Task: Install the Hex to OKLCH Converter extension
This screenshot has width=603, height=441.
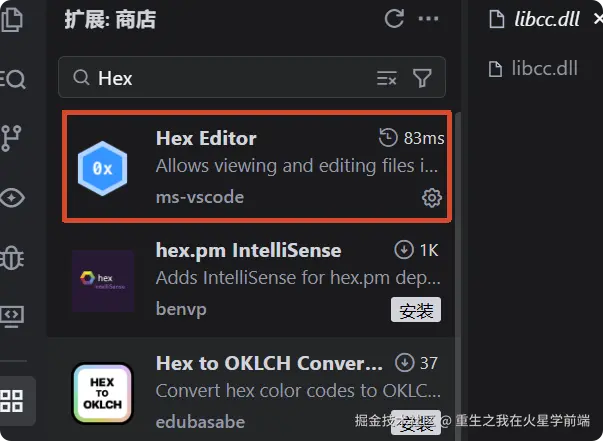Action: coord(416,424)
